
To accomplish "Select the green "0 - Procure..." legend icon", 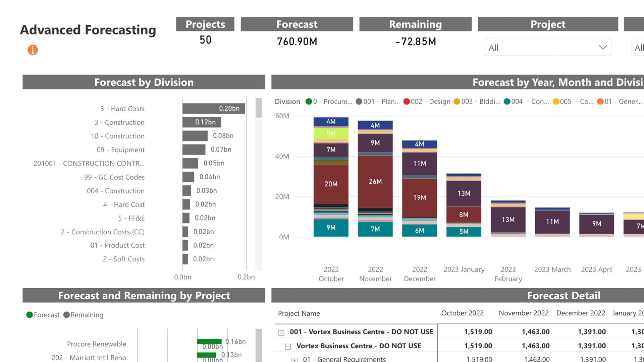I will 308,101.
